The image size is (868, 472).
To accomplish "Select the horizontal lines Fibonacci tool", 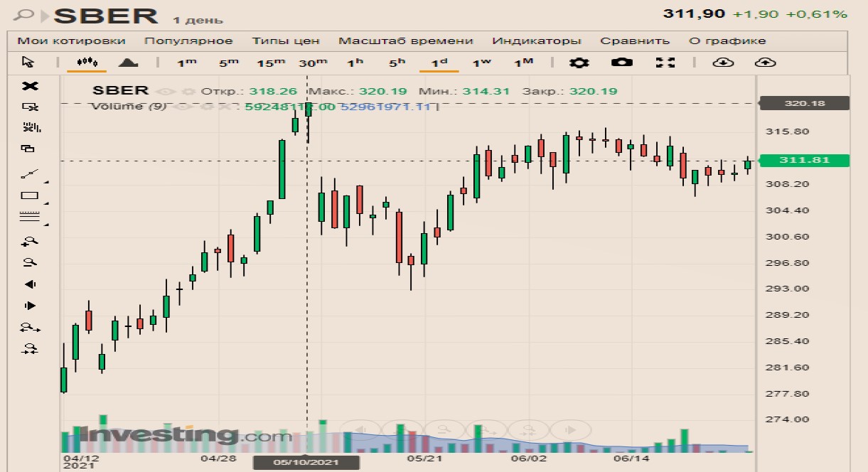I will [29, 217].
